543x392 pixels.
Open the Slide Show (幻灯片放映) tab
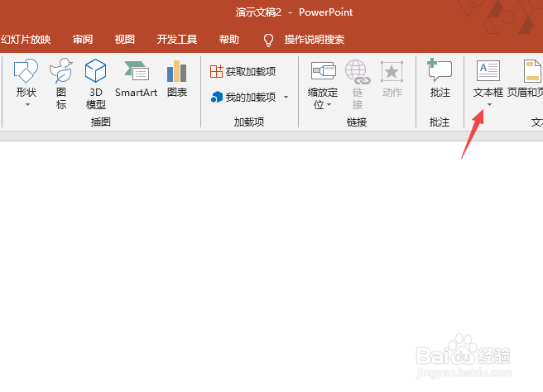(26, 40)
